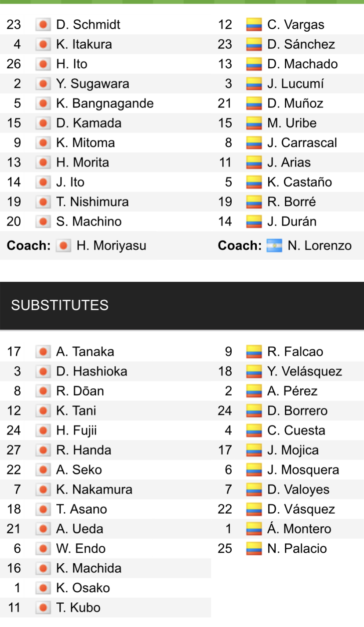
Task: Select substitute R. Dōan
Action: (80, 391)
